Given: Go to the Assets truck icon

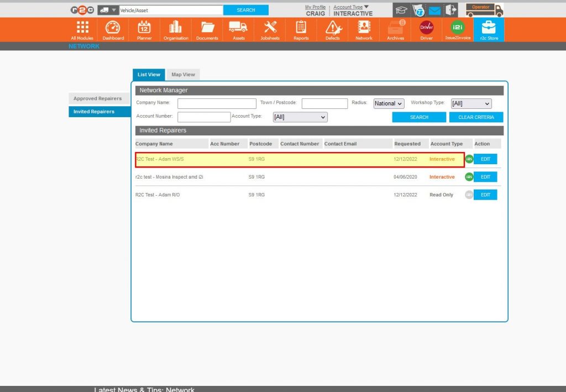Looking at the screenshot, I should click(238, 30).
